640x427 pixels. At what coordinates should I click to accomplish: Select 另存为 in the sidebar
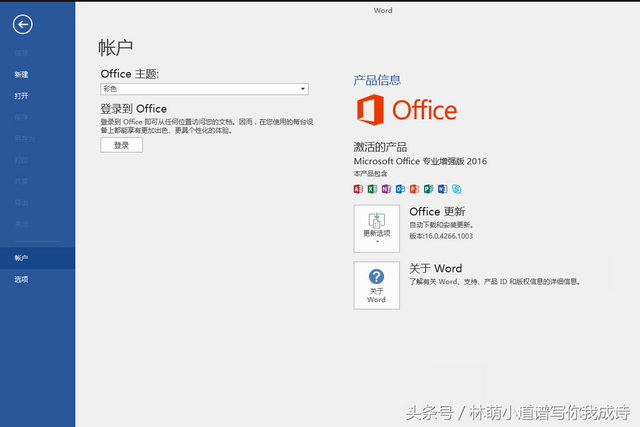(24, 139)
